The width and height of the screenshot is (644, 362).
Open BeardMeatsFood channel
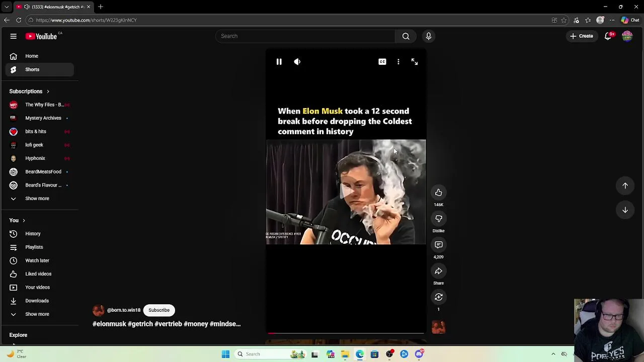click(40, 172)
